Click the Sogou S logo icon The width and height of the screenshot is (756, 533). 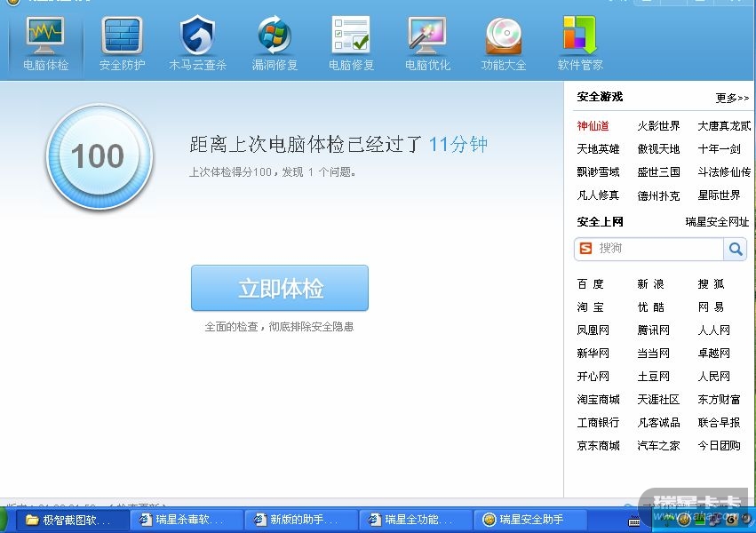pyautogui.click(x=585, y=248)
